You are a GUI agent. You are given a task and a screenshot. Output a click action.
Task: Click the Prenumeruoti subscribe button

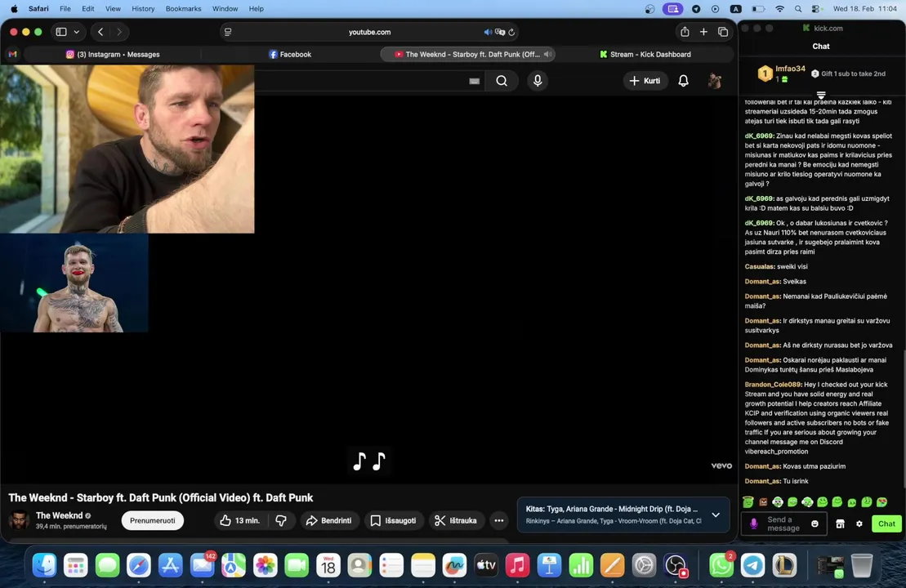click(x=153, y=520)
